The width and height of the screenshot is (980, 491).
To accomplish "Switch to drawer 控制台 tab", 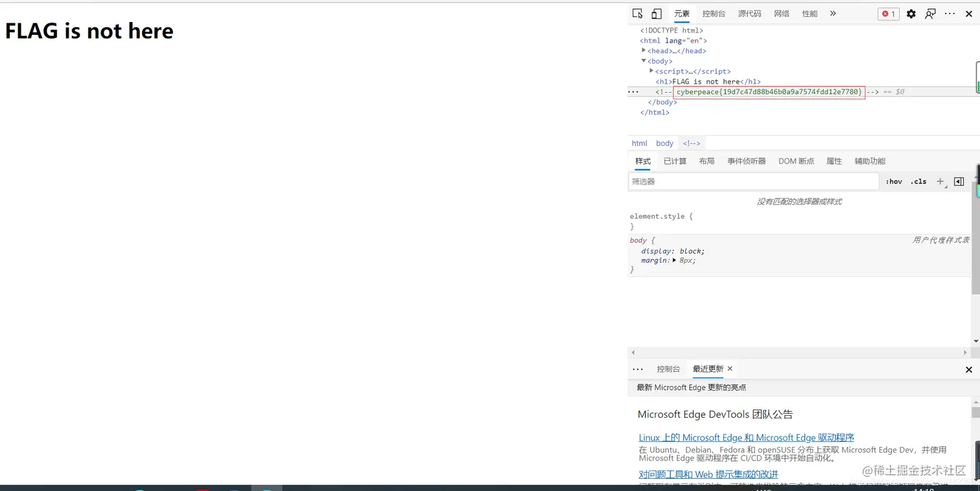I will pyautogui.click(x=668, y=369).
